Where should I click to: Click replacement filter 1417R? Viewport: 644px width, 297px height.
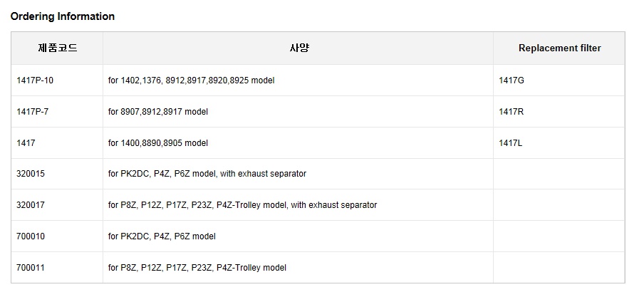click(511, 112)
